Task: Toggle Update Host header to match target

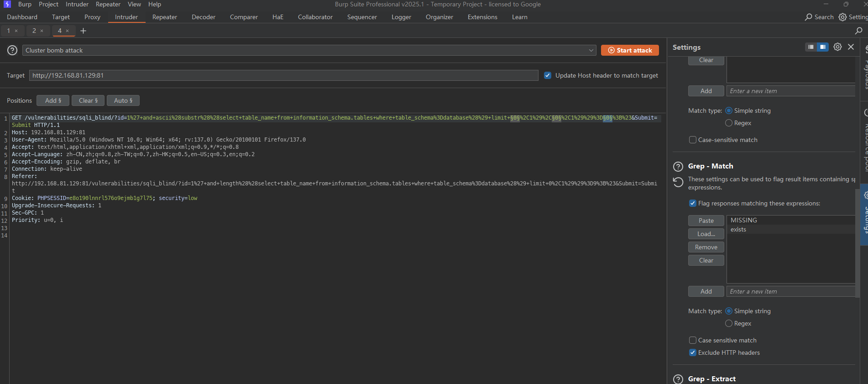Action: click(548, 75)
